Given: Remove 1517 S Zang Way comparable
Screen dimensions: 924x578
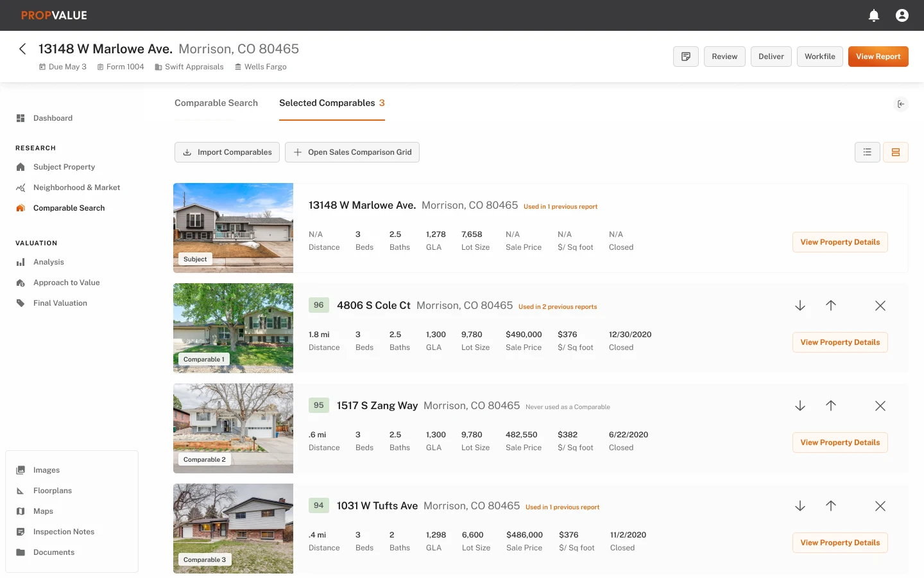Looking at the screenshot, I should (x=880, y=406).
